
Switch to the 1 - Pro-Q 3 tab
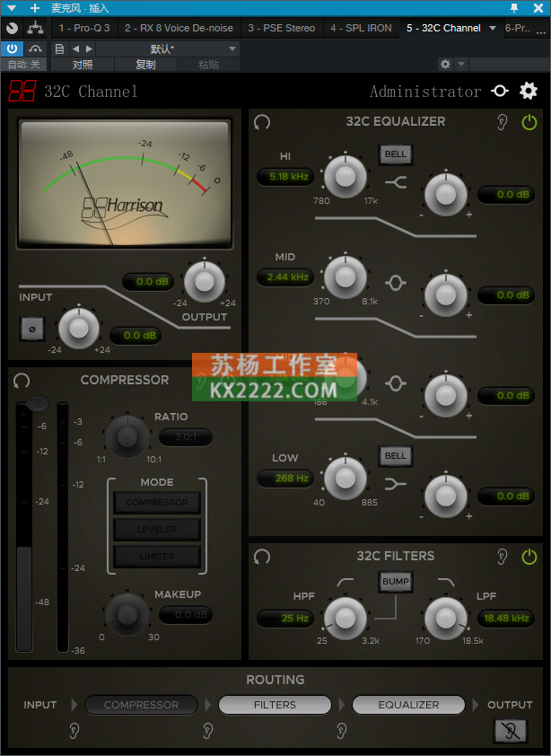pyautogui.click(x=84, y=28)
